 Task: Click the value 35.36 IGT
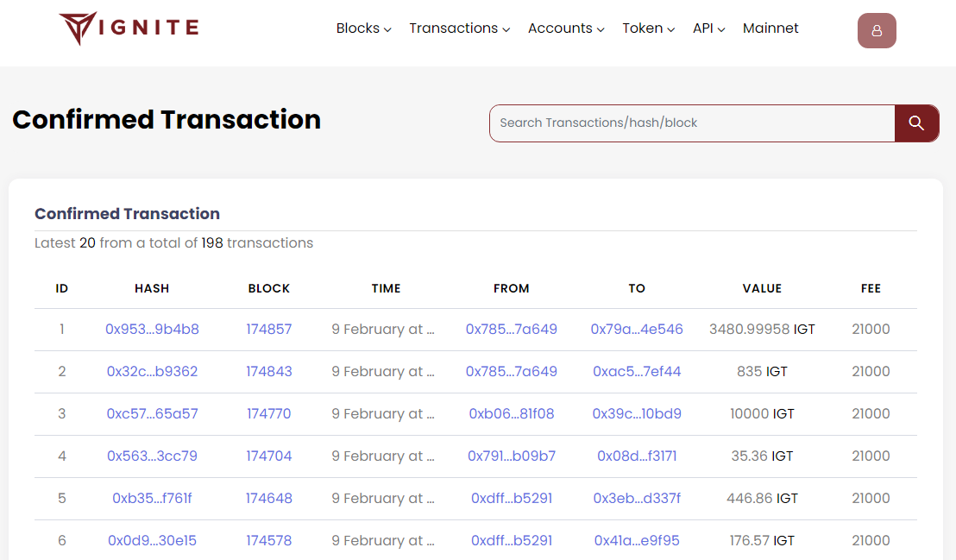point(762,456)
